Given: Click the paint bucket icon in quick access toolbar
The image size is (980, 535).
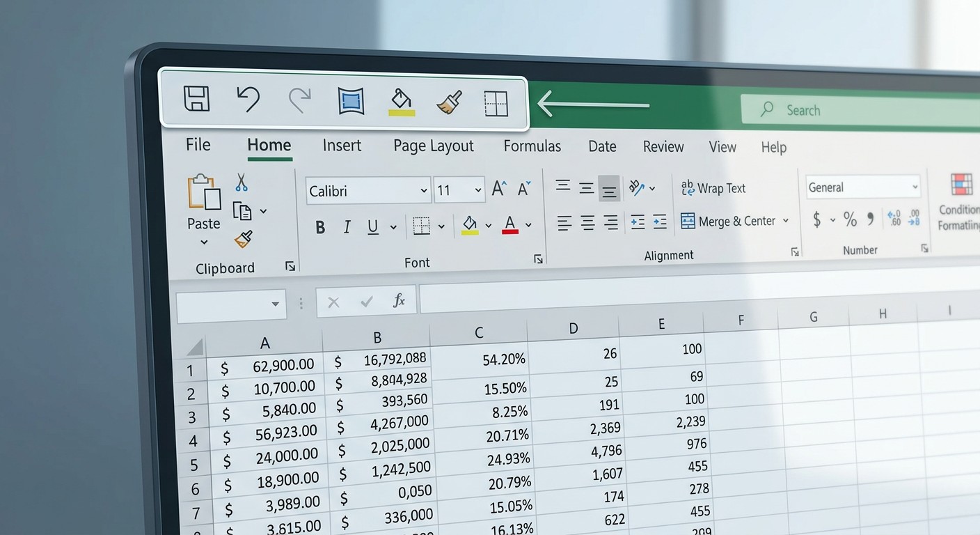Looking at the screenshot, I should tap(402, 102).
